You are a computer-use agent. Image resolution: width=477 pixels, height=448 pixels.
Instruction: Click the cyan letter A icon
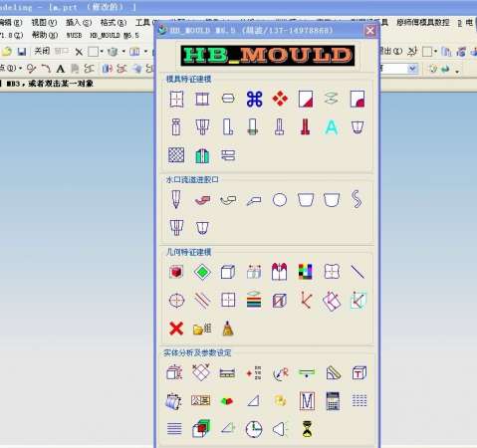click(x=332, y=127)
